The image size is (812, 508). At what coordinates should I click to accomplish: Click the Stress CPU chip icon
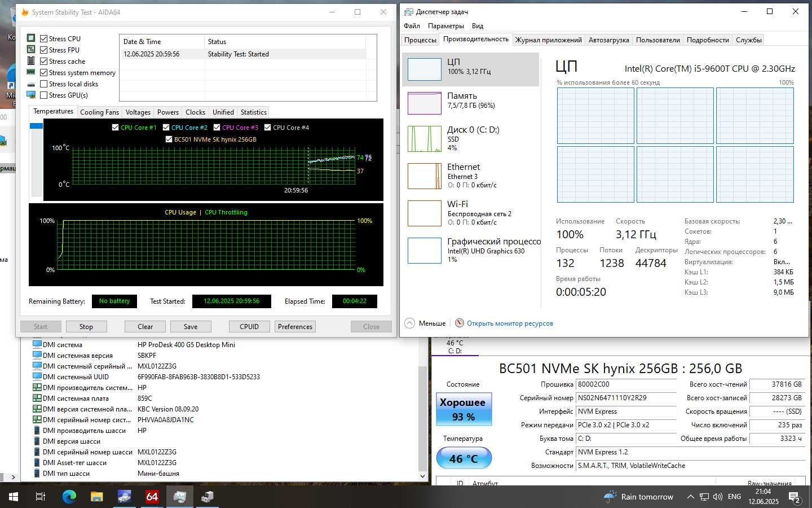31,38
